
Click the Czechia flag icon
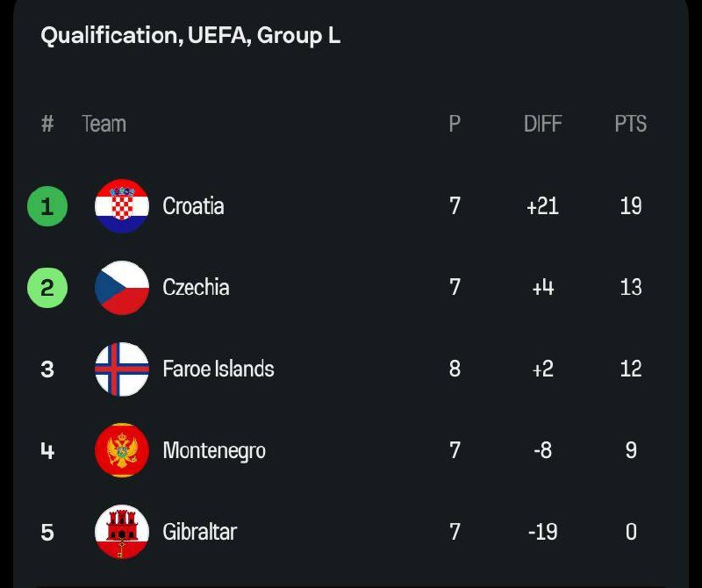(x=122, y=288)
